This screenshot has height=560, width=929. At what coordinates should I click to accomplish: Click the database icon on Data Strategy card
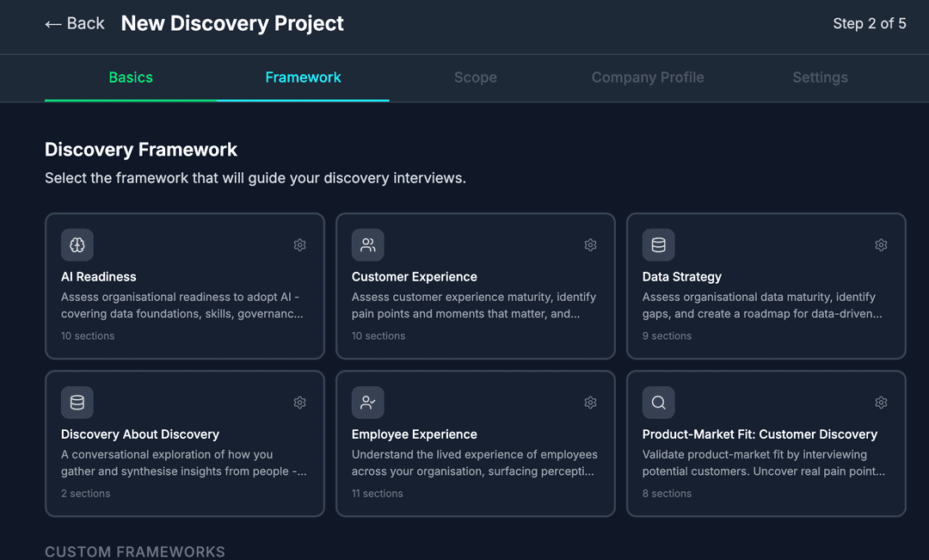pos(658,244)
